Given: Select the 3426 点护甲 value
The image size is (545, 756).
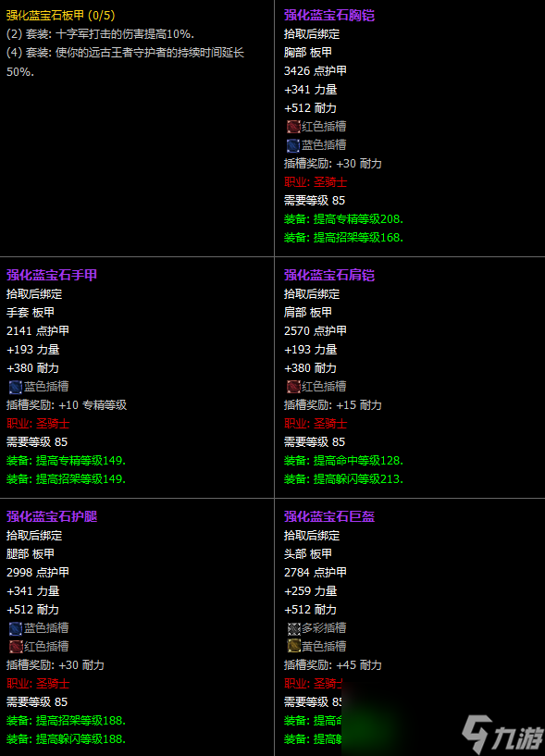Looking at the screenshot, I should pos(316,71).
